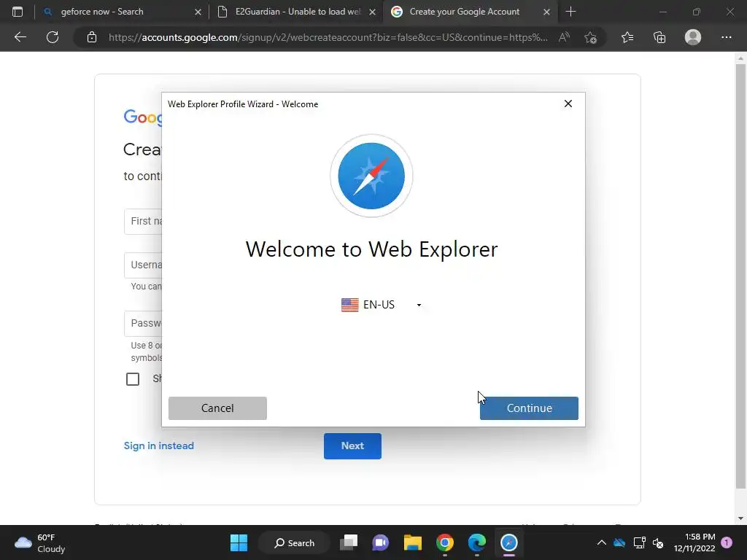
Task: Open the Sign in instead link
Action: (x=158, y=446)
